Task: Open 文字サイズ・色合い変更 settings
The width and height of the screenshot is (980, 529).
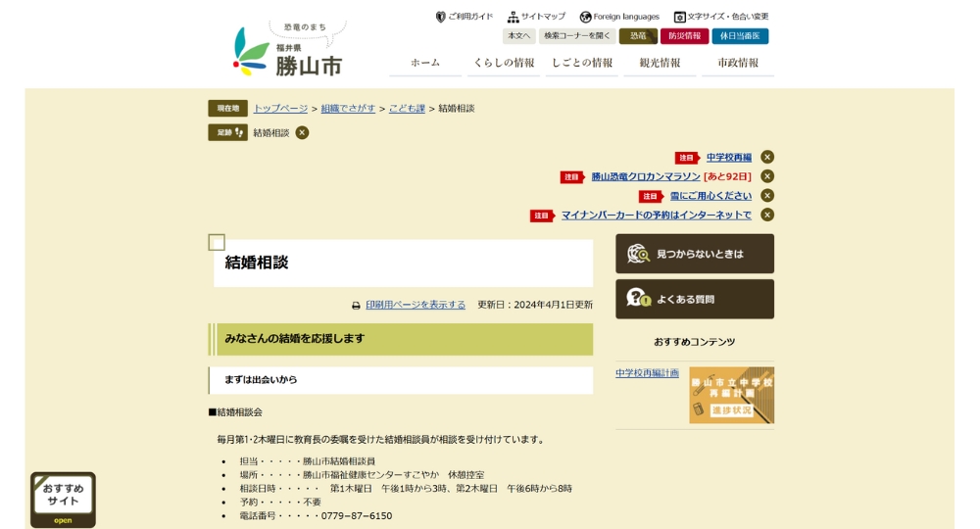Action: (x=721, y=17)
